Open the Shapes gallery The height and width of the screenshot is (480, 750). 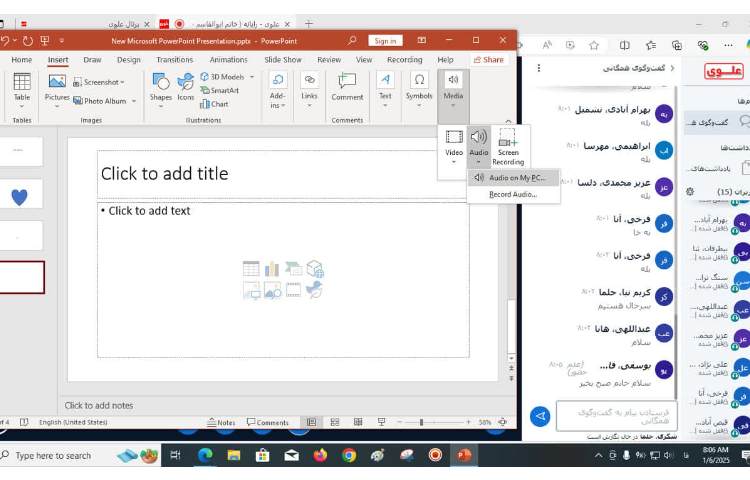pyautogui.click(x=161, y=90)
